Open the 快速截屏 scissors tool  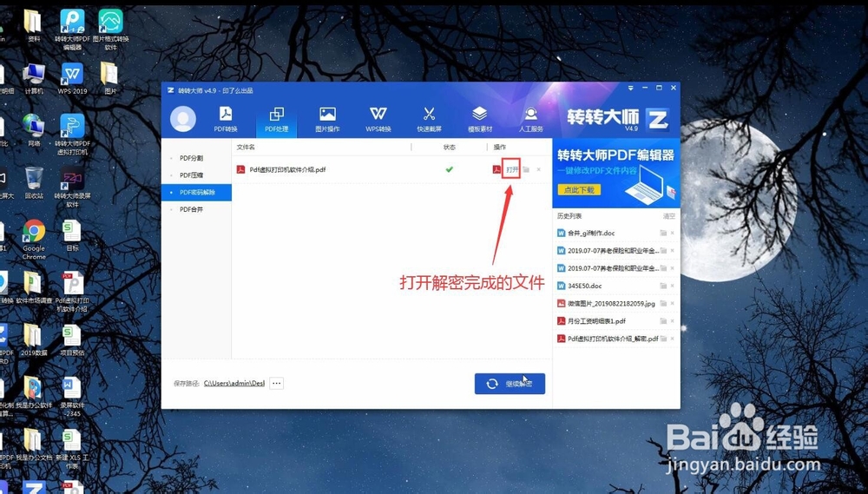pos(429,119)
